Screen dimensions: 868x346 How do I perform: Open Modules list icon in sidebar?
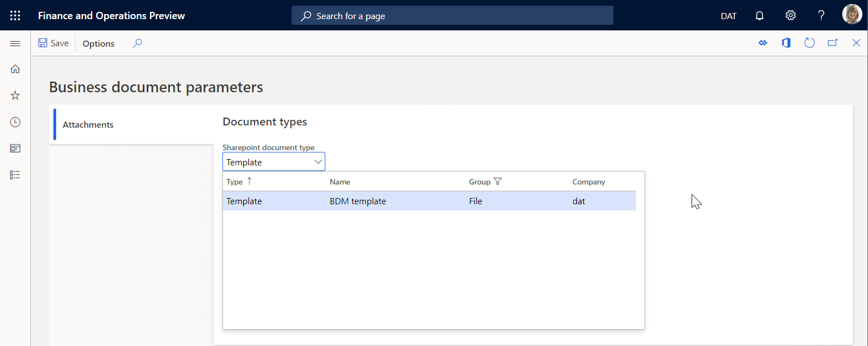pyautogui.click(x=15, y=175)
